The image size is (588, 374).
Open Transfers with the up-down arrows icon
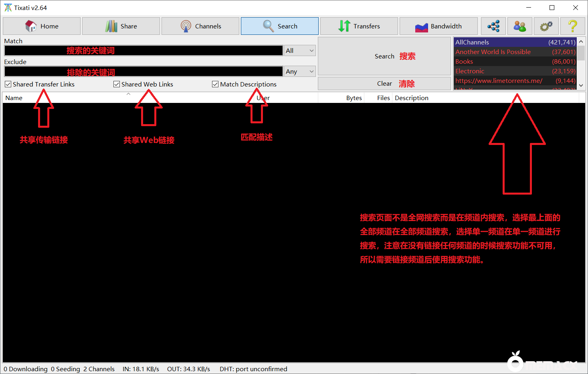pos(359,26)
